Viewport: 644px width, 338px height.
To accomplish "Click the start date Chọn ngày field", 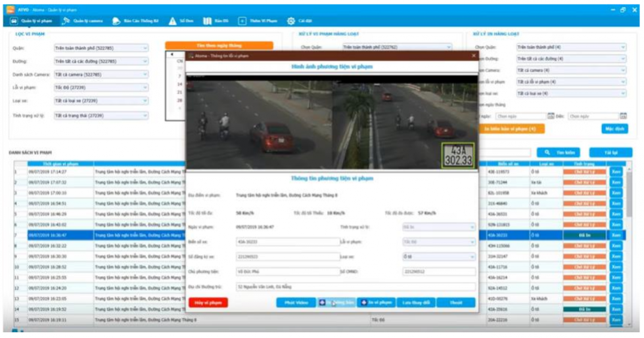I will point(520,117).
